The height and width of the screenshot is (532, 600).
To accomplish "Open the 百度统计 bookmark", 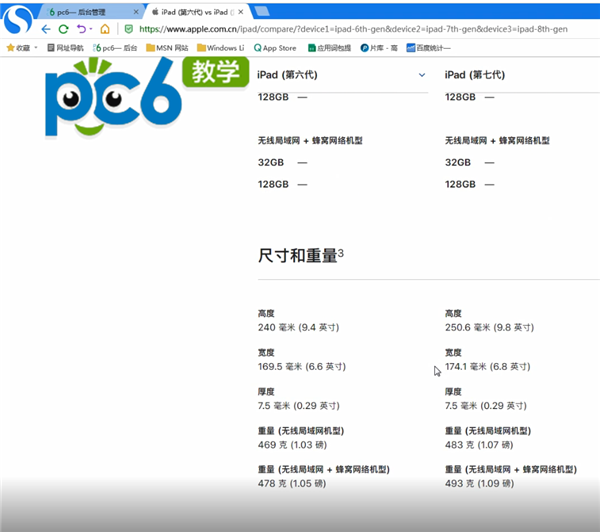I will [x=429, y=48].
